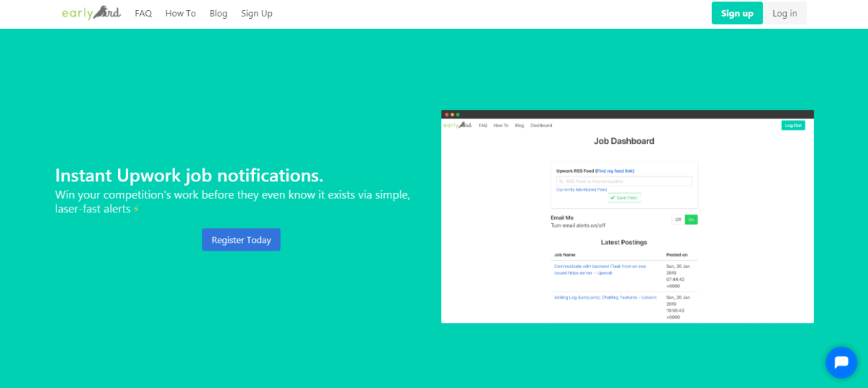Open the chat support bubble
Image resolution: width=868 pixels, height=388 pixels.
click(x=841, y=362)
